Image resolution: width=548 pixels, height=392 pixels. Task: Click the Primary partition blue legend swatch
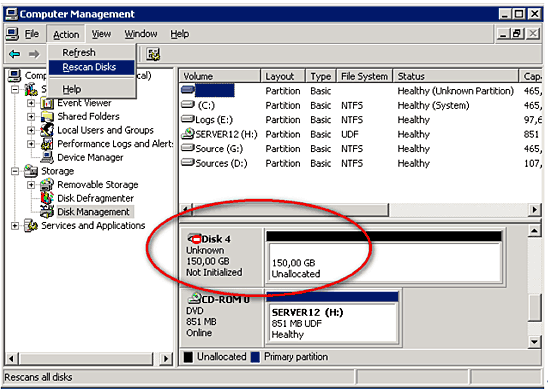pos(255,357)
